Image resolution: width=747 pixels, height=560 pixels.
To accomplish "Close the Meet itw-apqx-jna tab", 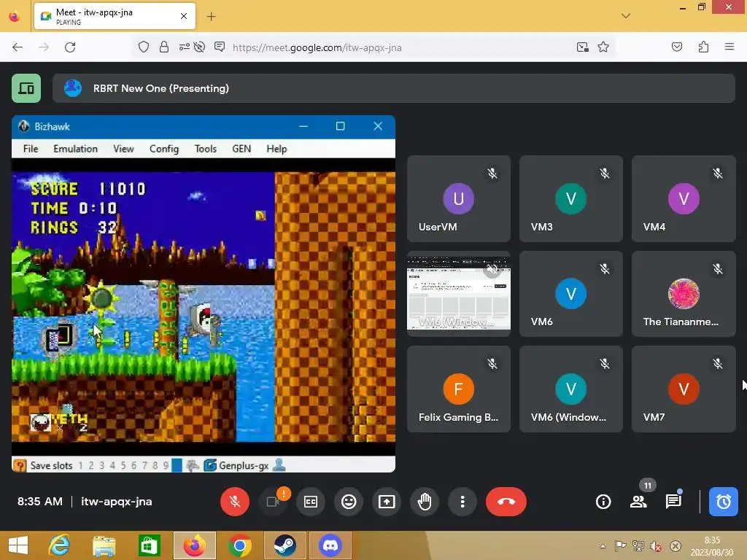I will [x=183, y=16].
